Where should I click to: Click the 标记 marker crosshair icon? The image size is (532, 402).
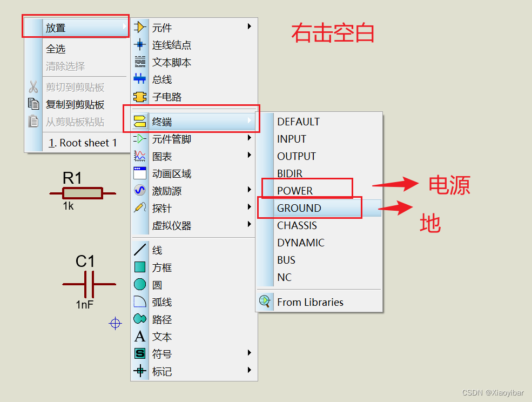[x=140, y=371]
